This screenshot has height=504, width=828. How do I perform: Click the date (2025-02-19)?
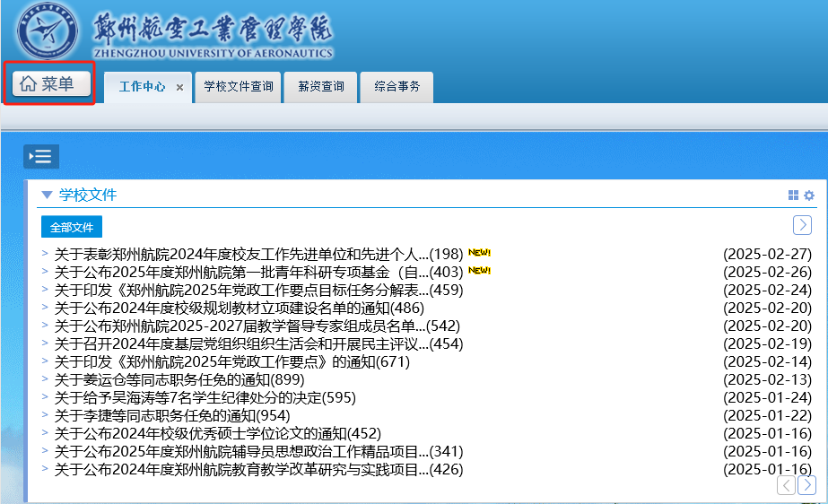[767, 344]
